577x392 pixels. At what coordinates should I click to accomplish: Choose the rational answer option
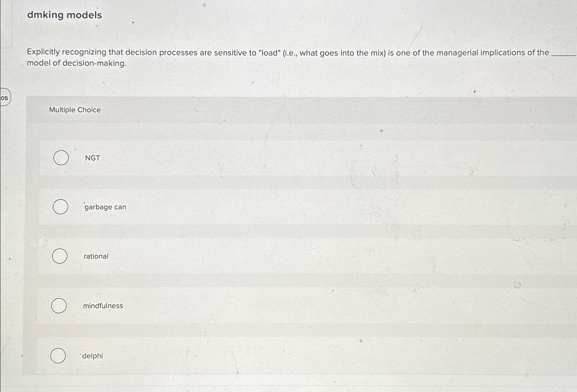(60, 256)
